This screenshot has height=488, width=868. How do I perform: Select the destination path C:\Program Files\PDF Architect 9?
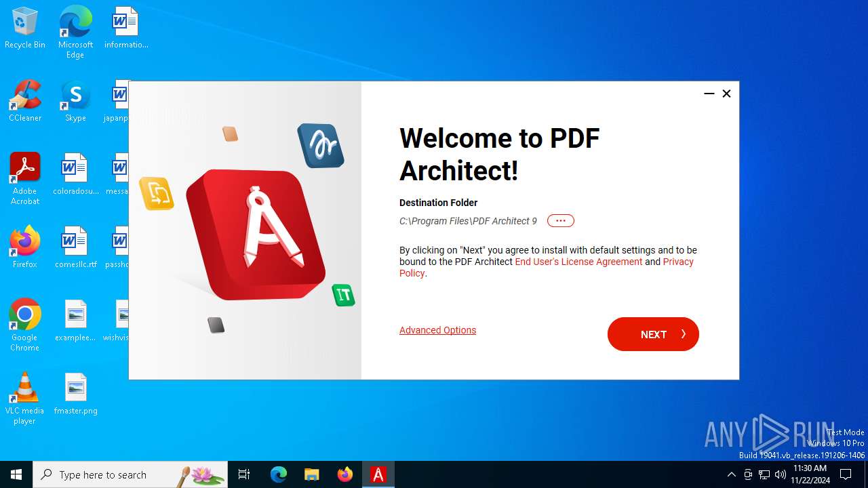pos(468,221)
